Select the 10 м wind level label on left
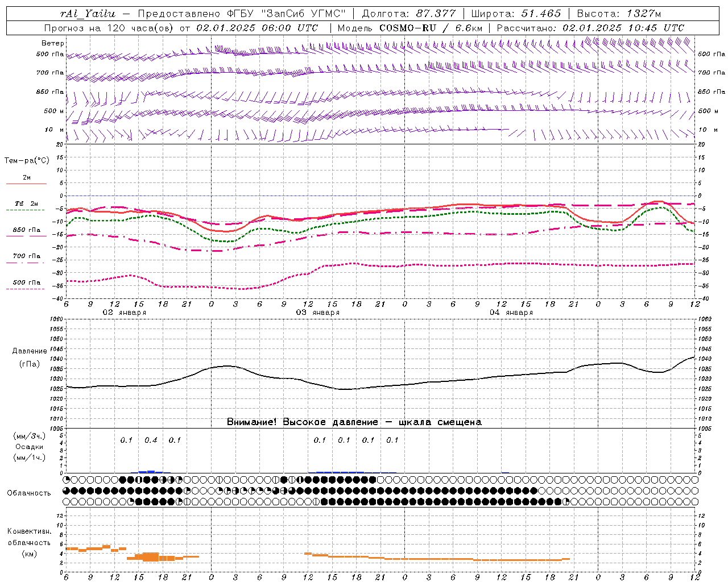The width and height of the screenshot is (728, 582). [x=55, y=130]
